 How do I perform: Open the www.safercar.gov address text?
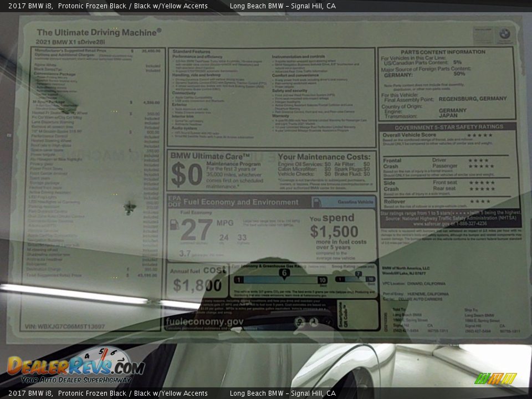pos(432,224)
